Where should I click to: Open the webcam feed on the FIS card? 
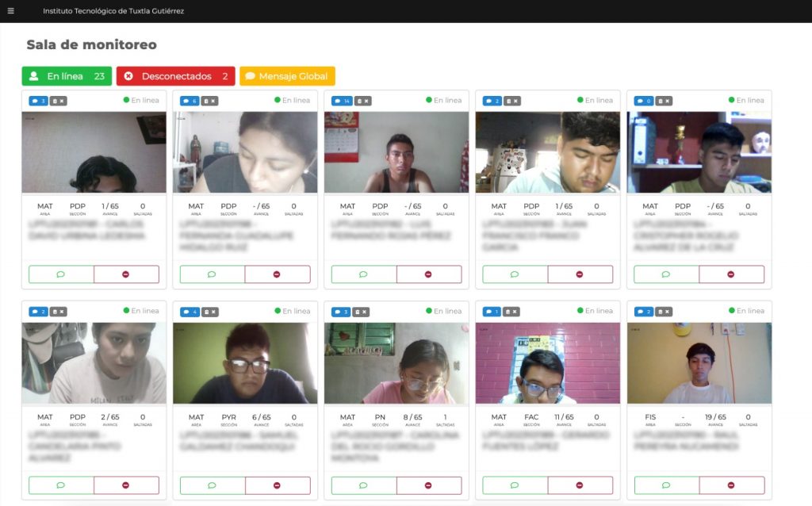(699, 363)
